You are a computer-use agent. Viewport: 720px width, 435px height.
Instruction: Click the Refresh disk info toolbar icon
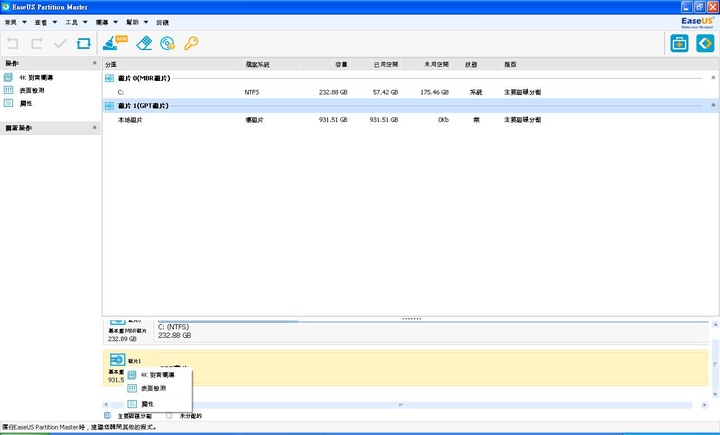84,44
